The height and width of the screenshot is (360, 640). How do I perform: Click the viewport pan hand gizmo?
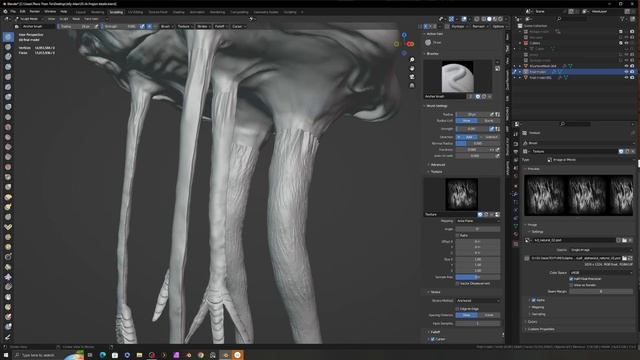point(412,69)
